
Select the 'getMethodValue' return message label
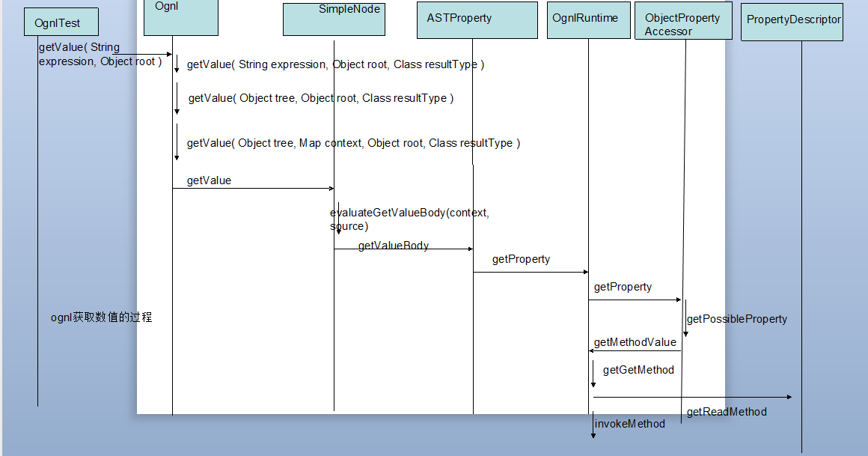click(635, 342)
